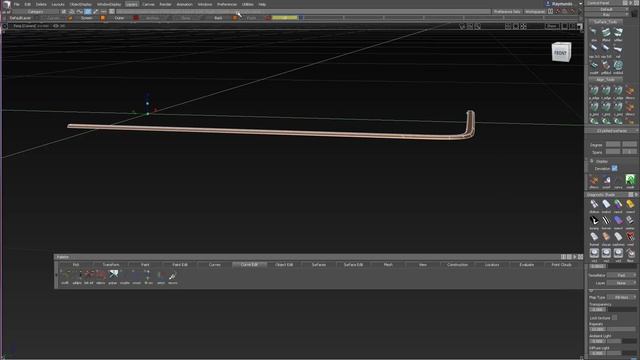Select the Back layer button
Image resolution: width=640 pixels, height=360 pixels.
pos(218,18)
